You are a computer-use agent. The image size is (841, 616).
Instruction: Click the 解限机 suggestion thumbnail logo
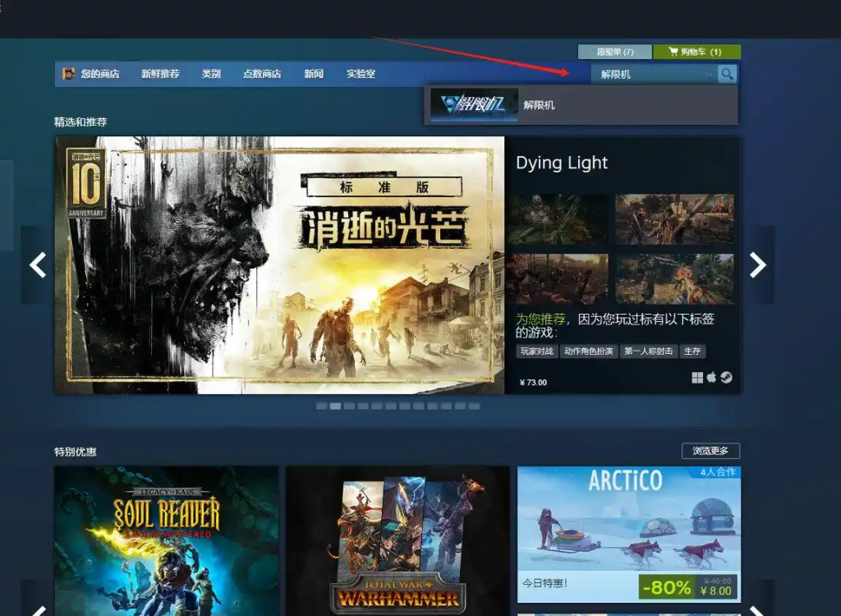coord(474,104)
